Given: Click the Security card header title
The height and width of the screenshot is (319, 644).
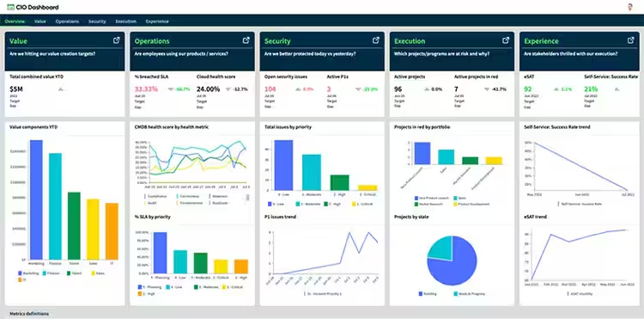Looking at the screenshot, I should tap(277, 41).
